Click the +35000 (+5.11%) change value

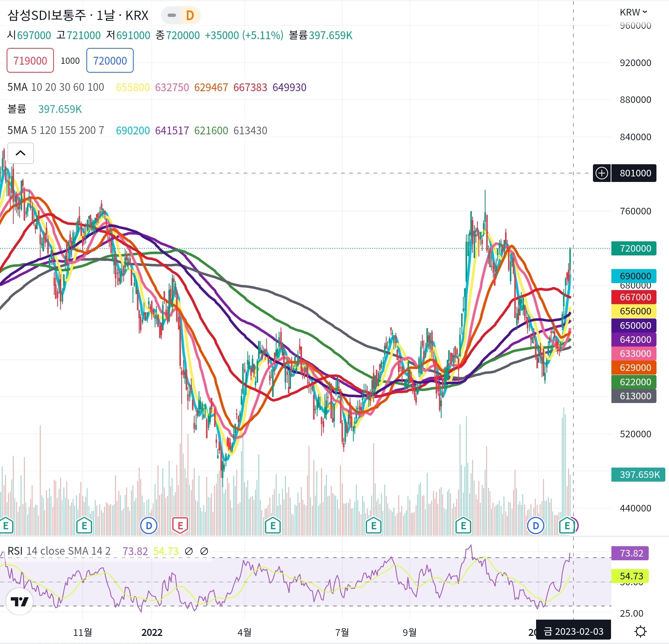coord(244,35)
